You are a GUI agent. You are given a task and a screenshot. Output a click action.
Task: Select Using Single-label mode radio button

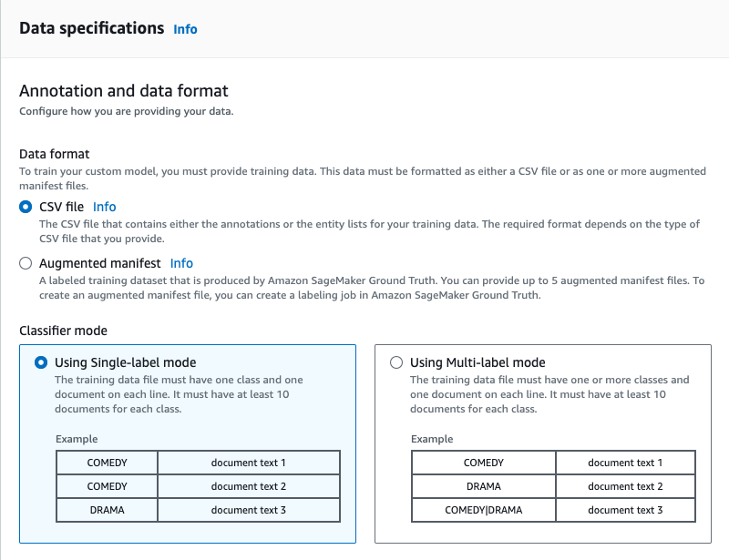[40, 362]
